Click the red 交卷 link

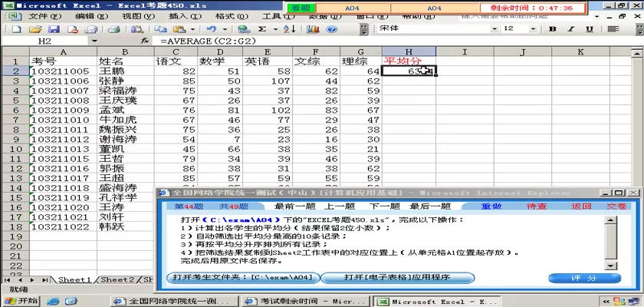click(616, 206)
